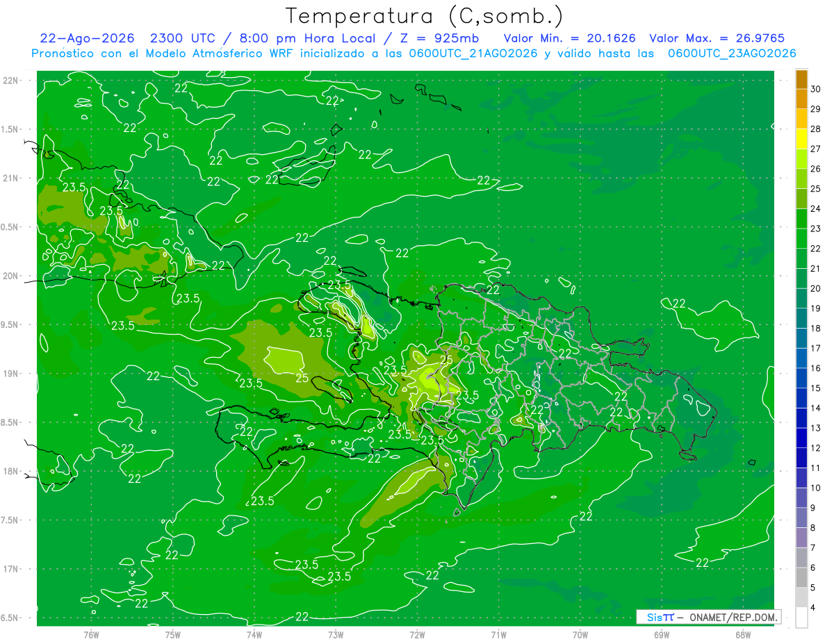Screen dimensions: 834x644
Task: Click the 'Sisπ' logo text
Action: tap(660, 617)
